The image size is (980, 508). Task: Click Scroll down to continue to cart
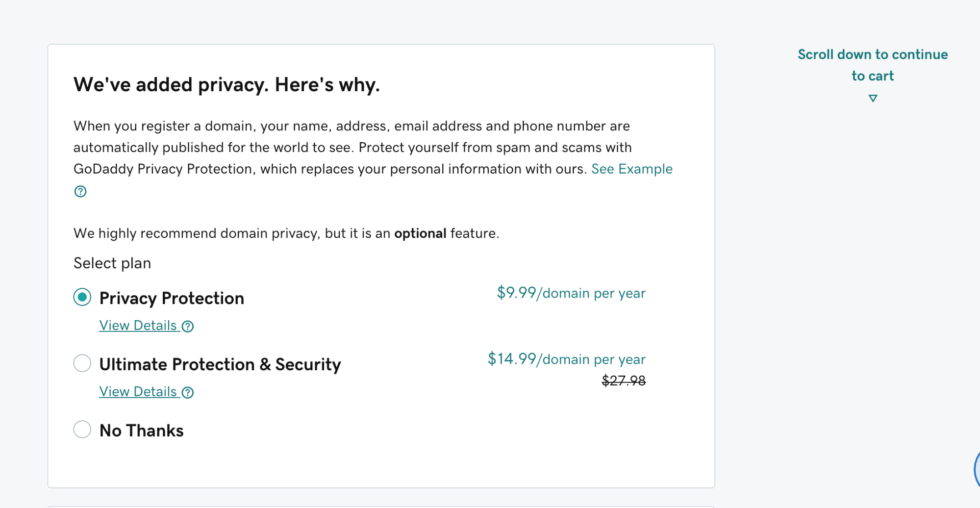(872, 65)
